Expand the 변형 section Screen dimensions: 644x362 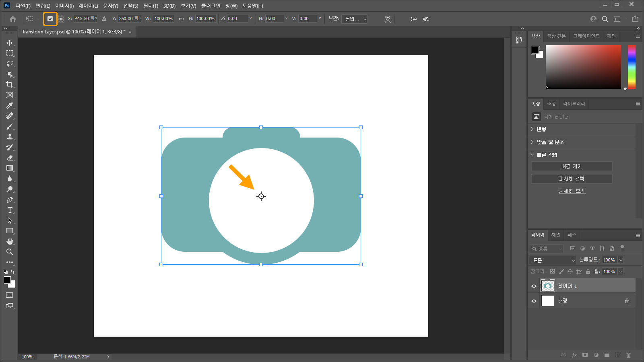[x=532, y=129]
